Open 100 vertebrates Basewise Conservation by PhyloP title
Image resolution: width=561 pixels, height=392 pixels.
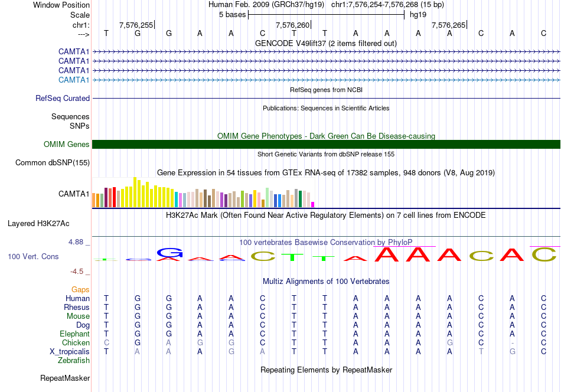point(326,242)
